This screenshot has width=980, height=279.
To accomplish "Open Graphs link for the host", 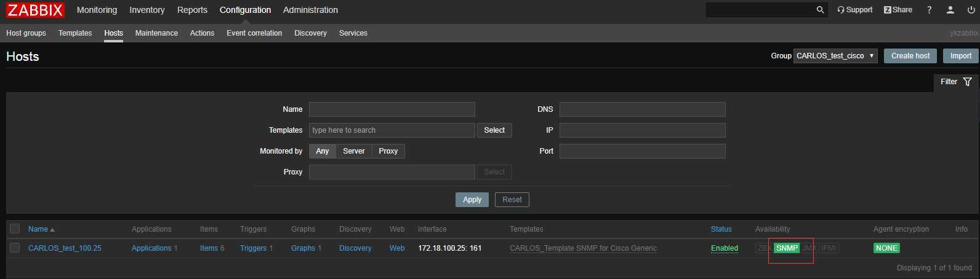I will [303, 248].
